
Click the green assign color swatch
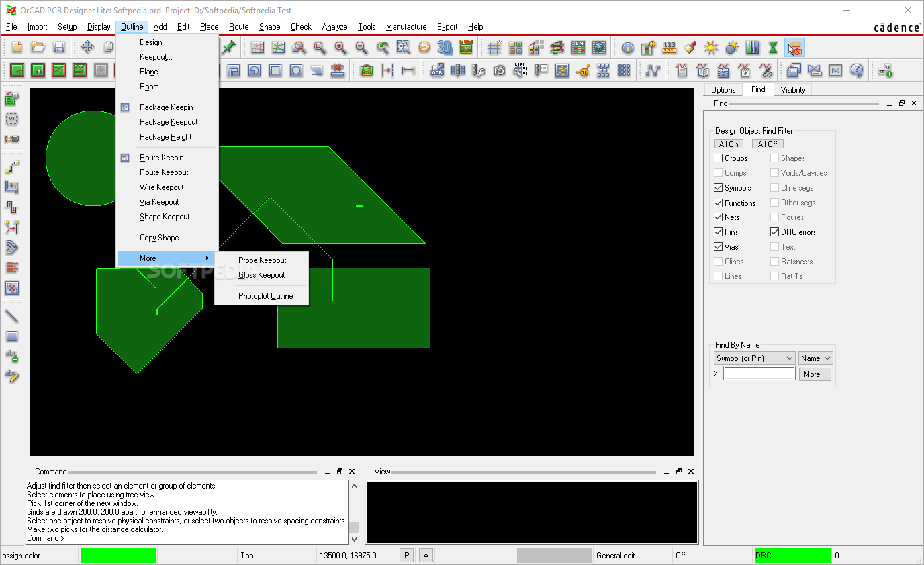[x=119, y=556]
